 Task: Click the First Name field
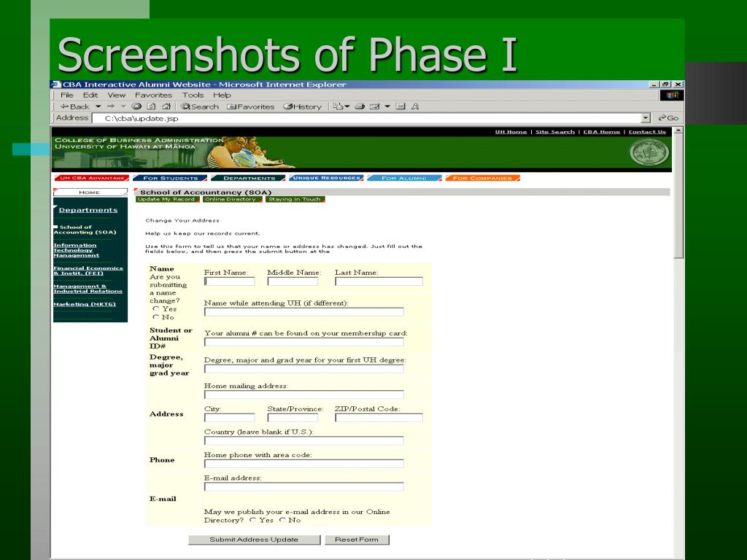coord(230,281)
